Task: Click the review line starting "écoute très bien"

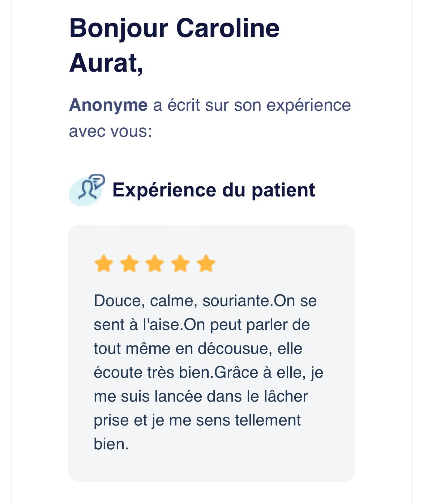Action: [208, 372]
